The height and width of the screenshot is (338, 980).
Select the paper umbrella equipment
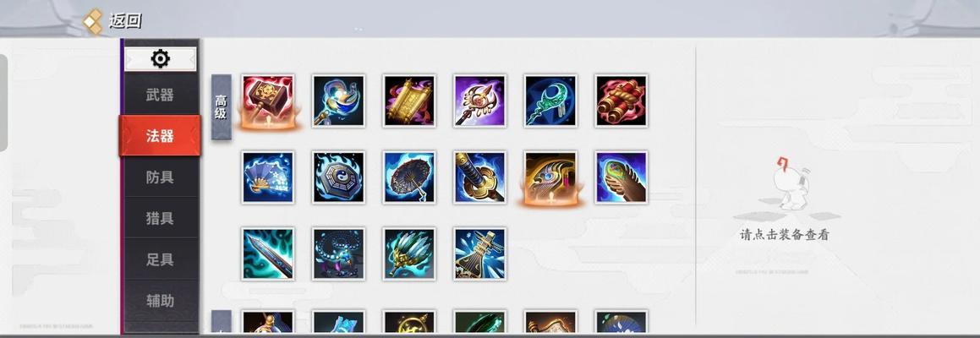pos(409,177)
